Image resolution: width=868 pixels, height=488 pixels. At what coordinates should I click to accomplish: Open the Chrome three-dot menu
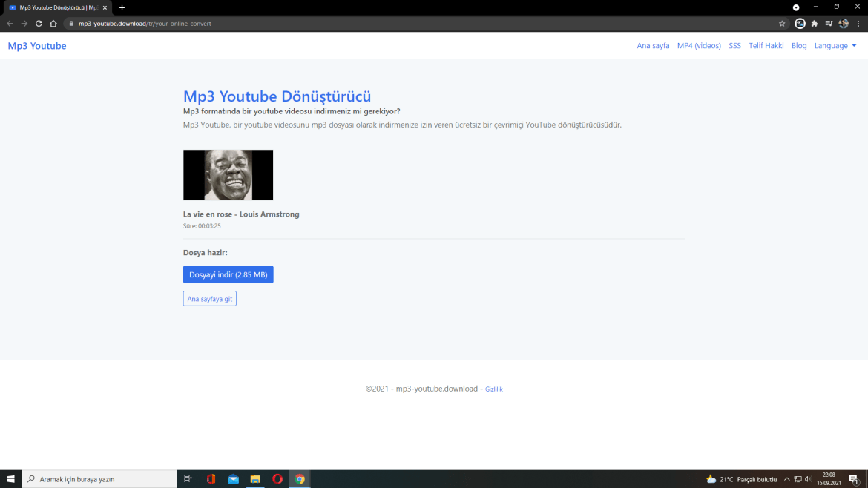tap(858, 23)
